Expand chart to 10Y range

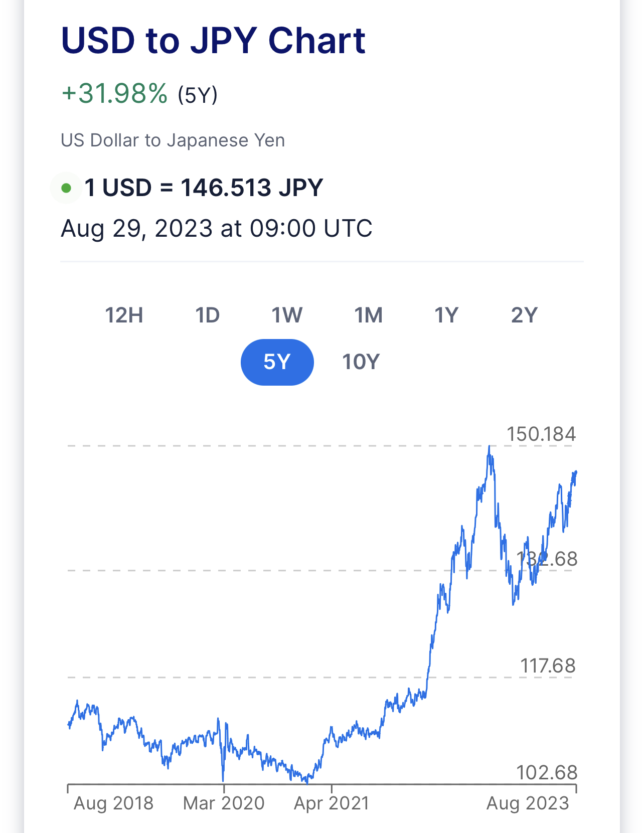click(x=361, y=362)
